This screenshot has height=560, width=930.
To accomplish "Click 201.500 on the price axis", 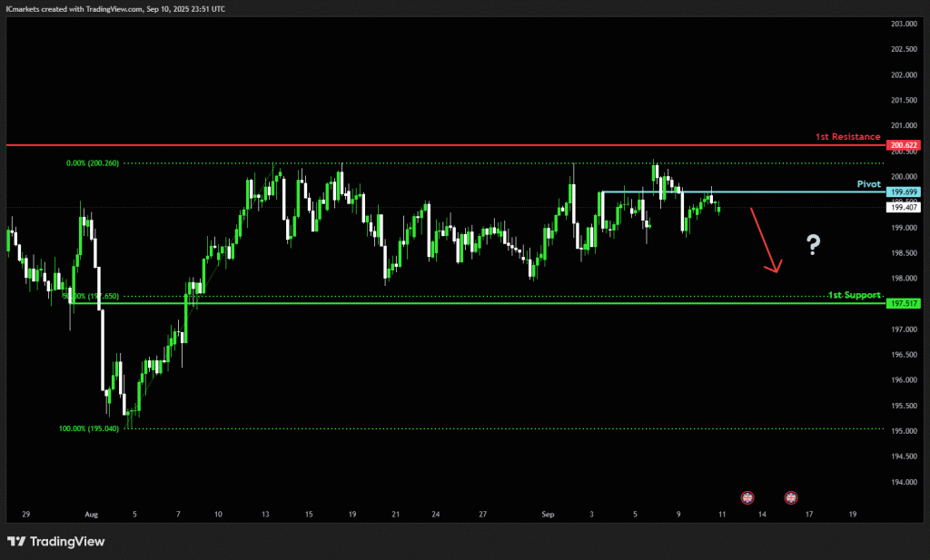I will coord(904,100).
